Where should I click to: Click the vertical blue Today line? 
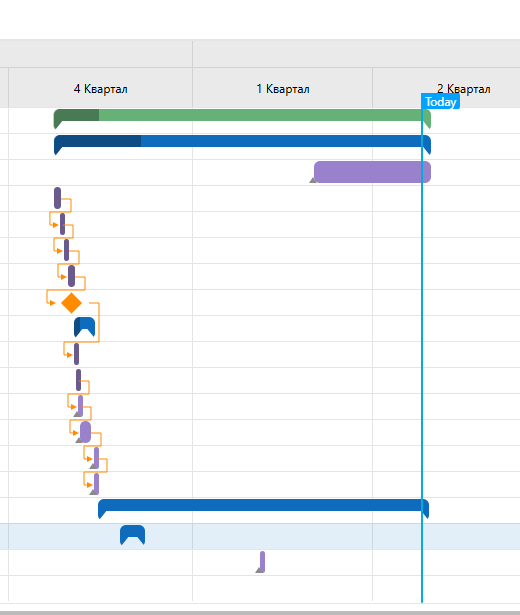click(x=422, y=353)
